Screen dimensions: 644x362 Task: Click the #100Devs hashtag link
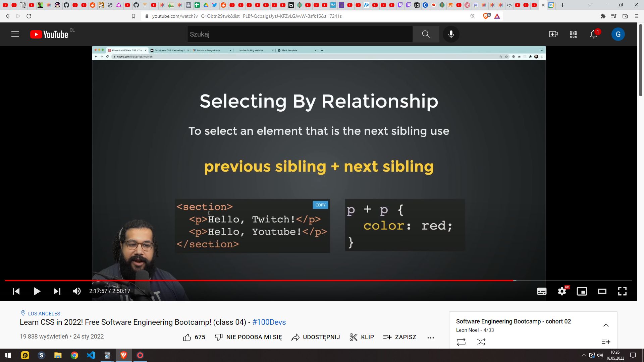point(269,322)
